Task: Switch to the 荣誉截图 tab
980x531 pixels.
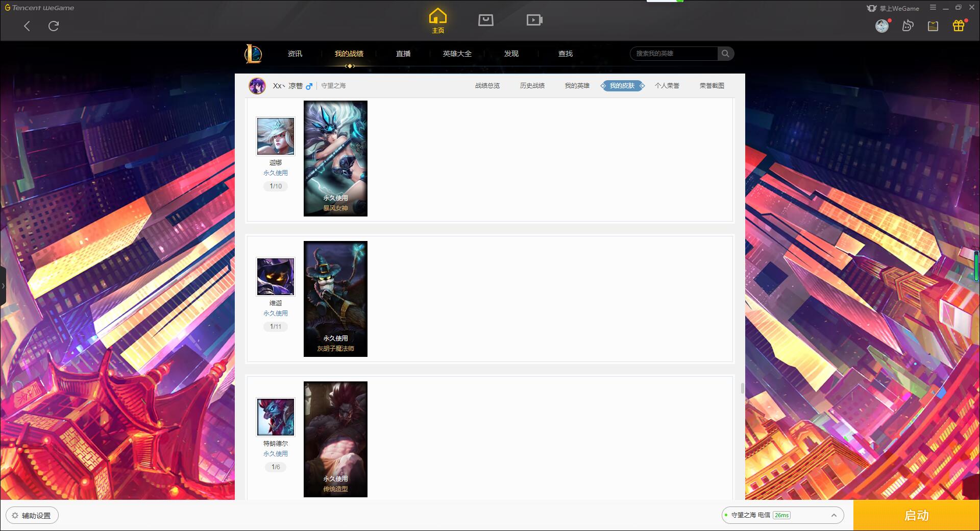Action: click(x=712, y=86)
